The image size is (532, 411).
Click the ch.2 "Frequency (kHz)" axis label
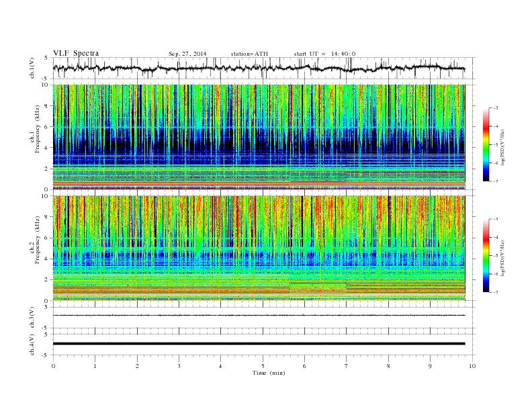[x=38, y=239]
